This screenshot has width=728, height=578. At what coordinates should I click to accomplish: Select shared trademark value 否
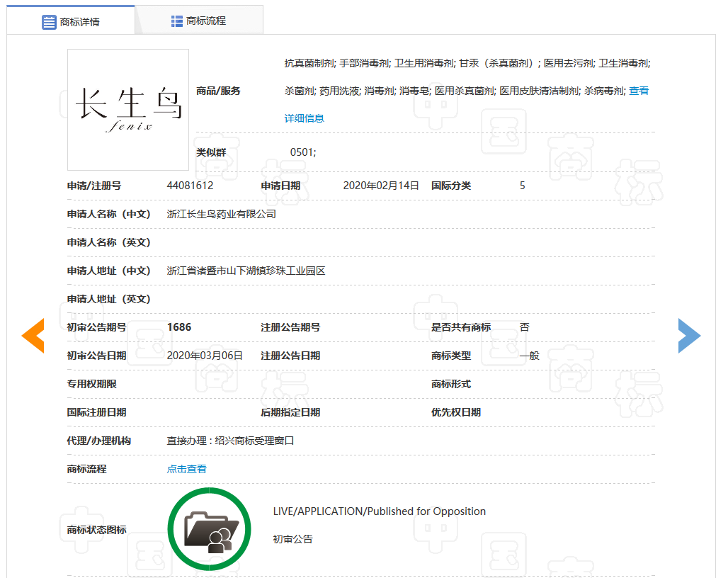click(x=524, y=327)
